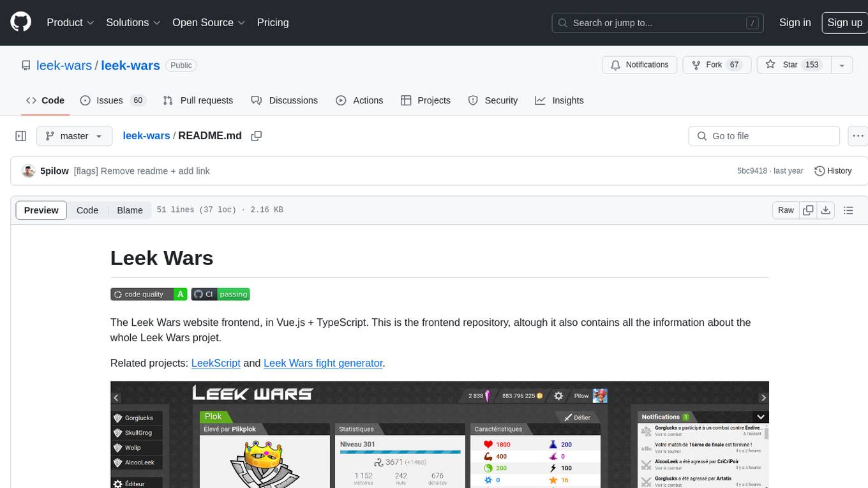
Task: Open the star lists dropdown arrow
Action: [842, 65]
